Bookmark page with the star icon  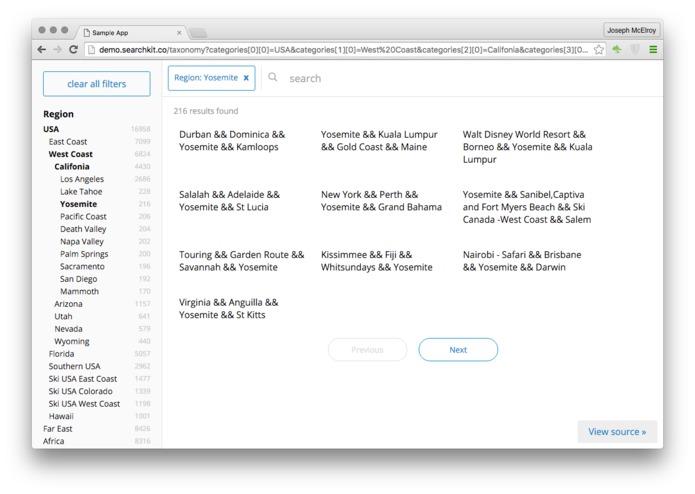pyautogui.click(x=599, y=50)
